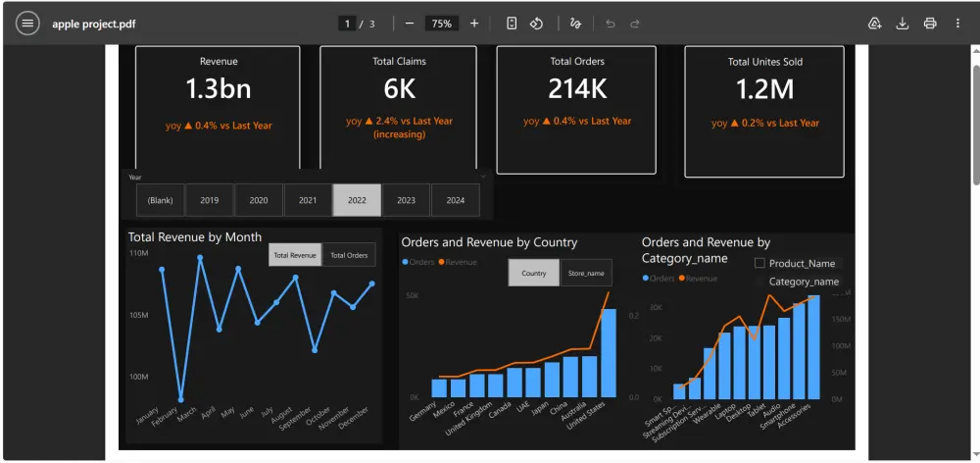Viewport: 980px width, 463px height.
Task: Filter by year 2024
Action: (x=456, y=200)
